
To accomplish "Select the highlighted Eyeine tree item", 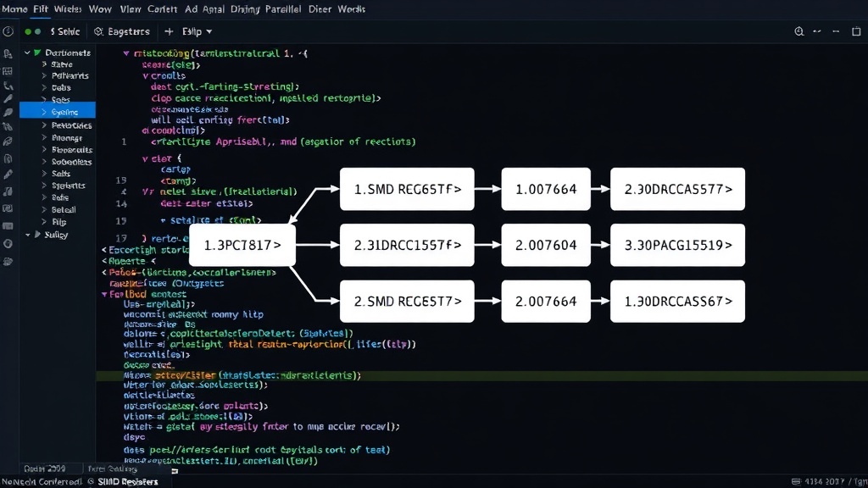I will pyautogui.click(x=58, y=112).
